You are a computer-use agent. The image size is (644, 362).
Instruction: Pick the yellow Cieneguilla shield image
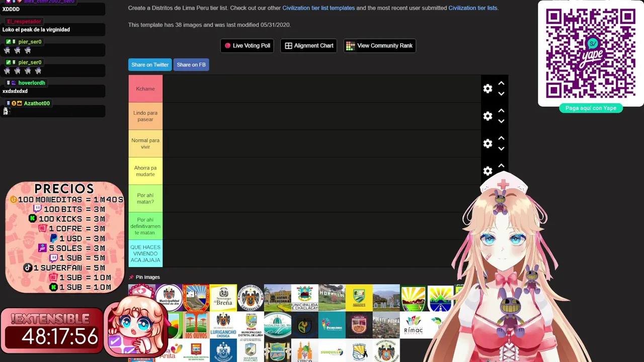[359, 298]
